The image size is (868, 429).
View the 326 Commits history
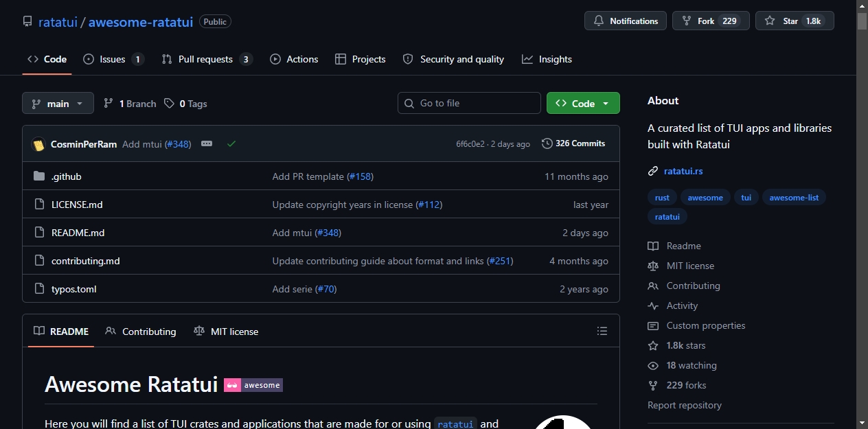coord(573,143)
